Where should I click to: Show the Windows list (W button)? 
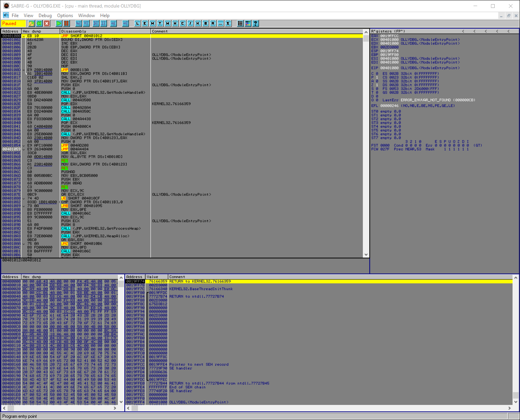tap(168, 23)
